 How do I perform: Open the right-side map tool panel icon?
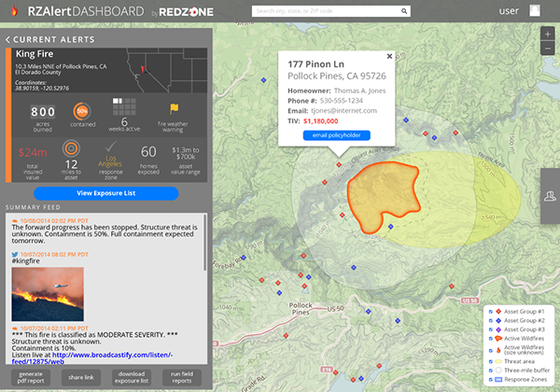[x=549, y=196]
